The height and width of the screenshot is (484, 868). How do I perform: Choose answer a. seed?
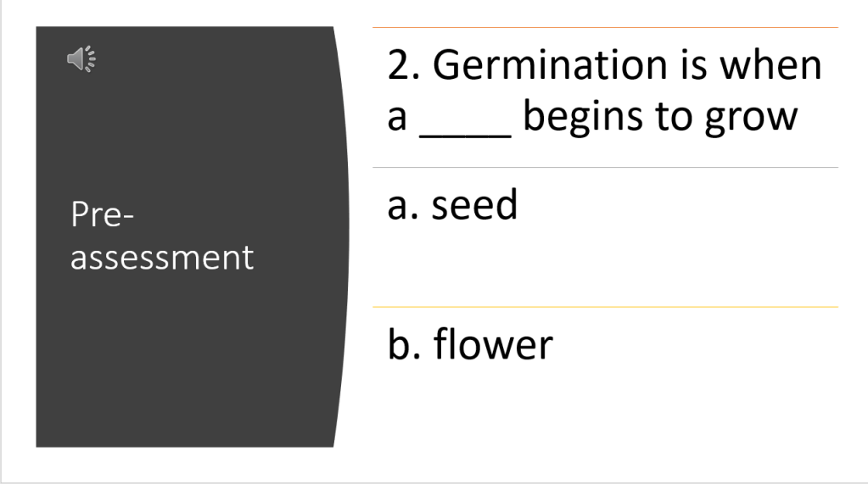point(452,206)
